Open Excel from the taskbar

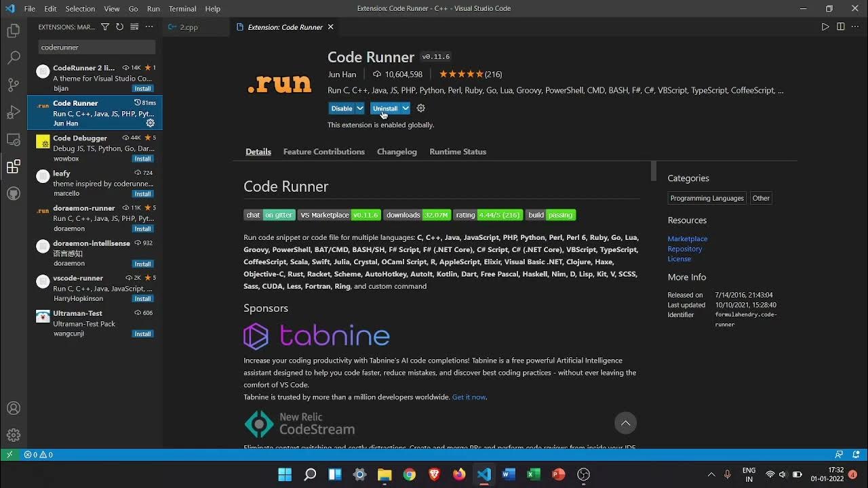pyautogui.click(x=534, y=474)
